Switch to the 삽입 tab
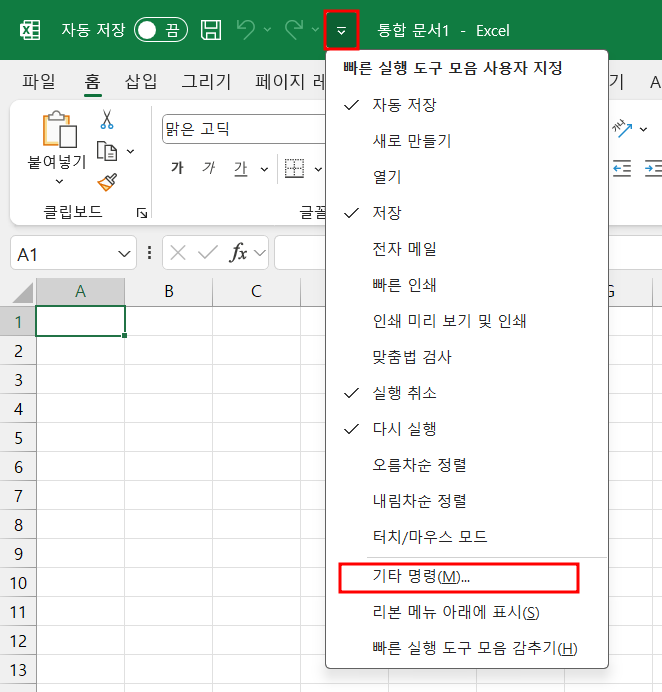This screenshot has height=692, width=662. click(x=141, y=82)
